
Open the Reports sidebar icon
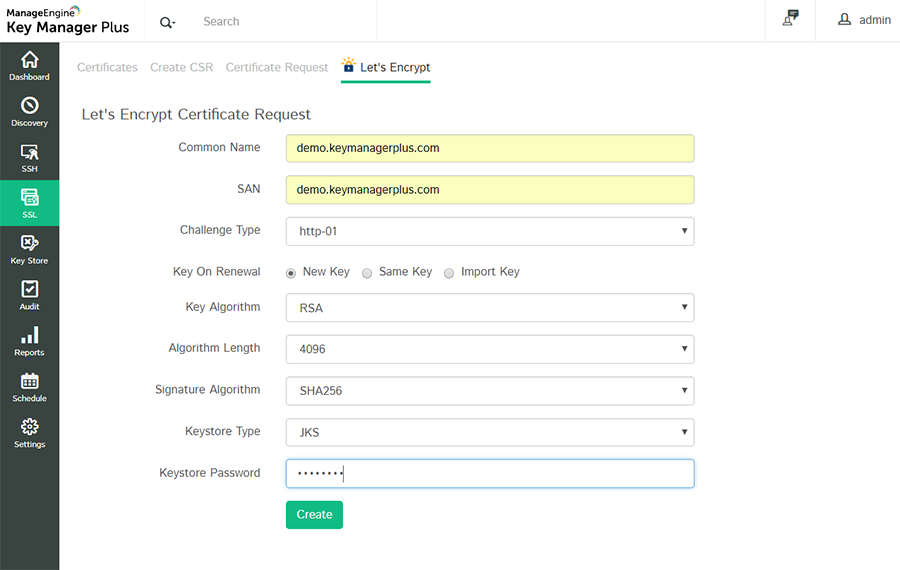[29, 340]
